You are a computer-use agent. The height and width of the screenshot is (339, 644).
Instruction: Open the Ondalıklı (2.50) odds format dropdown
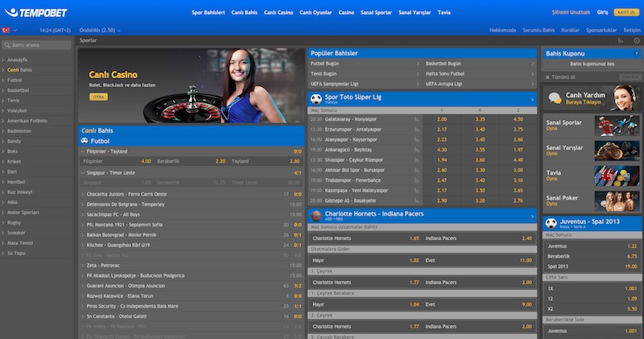[x=100, y=31]
